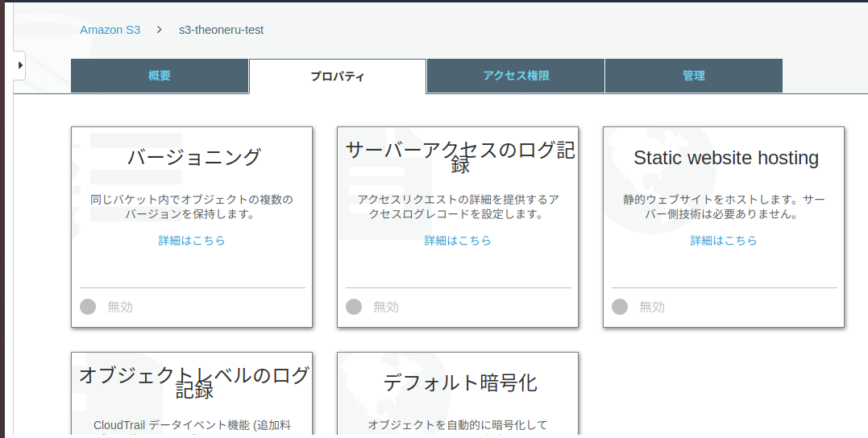The image size is (868, 438).
Task: Click 無効 label in Static website hosting card
Action: coord(651,307)
